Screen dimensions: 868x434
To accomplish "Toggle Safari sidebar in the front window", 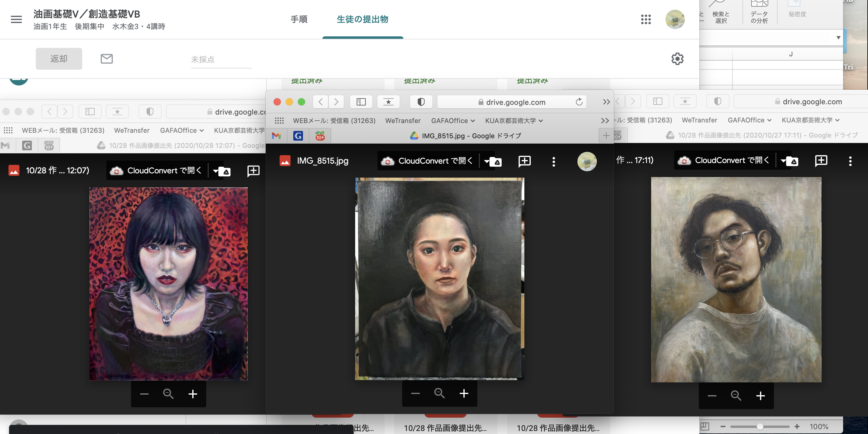I will click(361, 102).
